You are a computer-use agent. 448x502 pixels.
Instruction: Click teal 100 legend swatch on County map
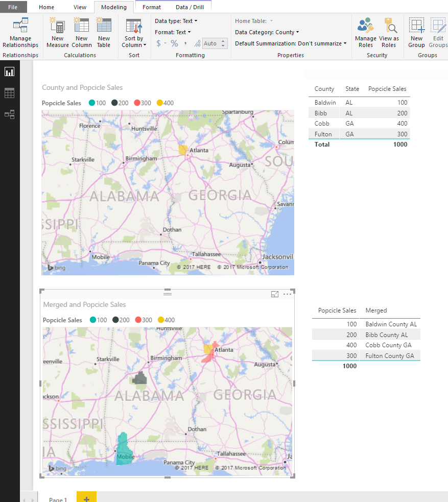92,103
